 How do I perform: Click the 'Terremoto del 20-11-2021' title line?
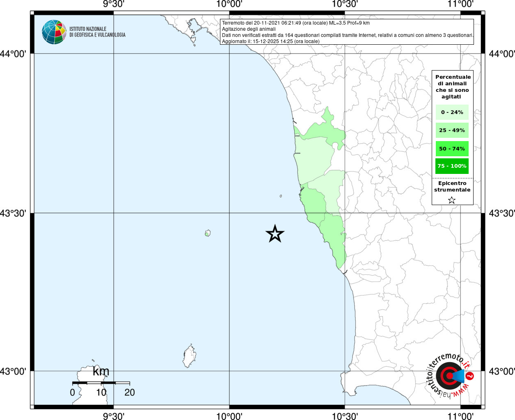coord(296,23)
